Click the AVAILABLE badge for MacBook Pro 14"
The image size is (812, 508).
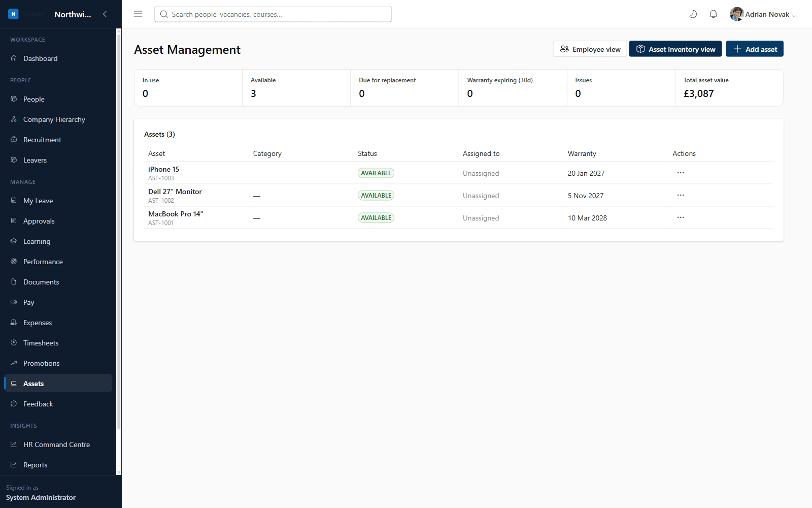tap(376, 218)
